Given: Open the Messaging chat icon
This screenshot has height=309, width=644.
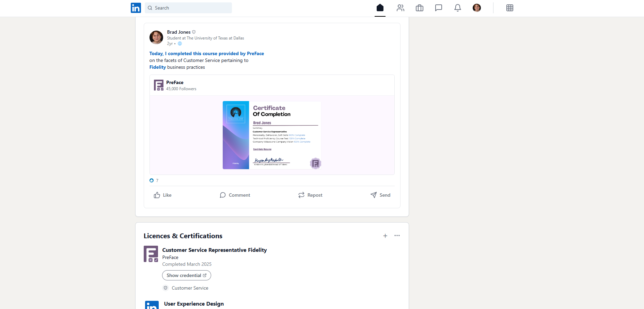Looking at the screenshot, I should click(439, 8).
